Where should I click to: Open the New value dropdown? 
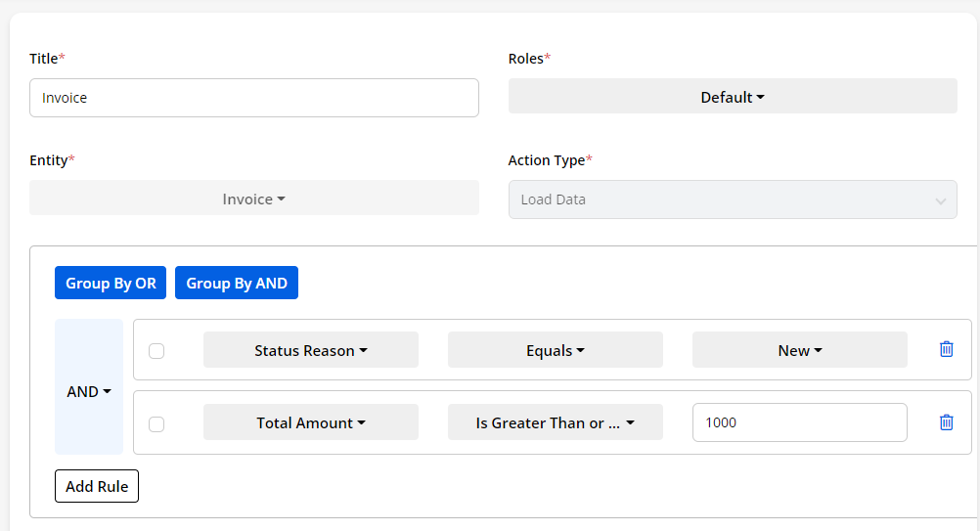tap(799, 350)
